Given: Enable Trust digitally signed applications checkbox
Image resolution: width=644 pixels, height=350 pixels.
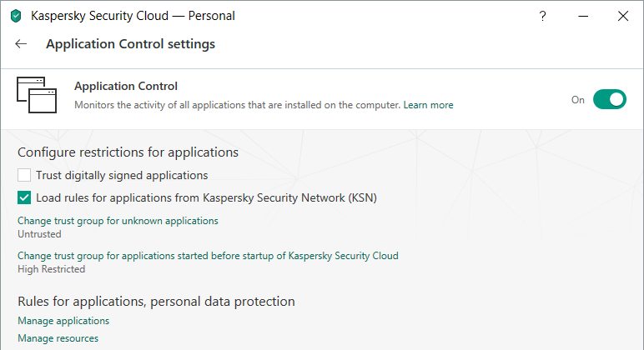Looking at the screenshot, I should (25, 175).
